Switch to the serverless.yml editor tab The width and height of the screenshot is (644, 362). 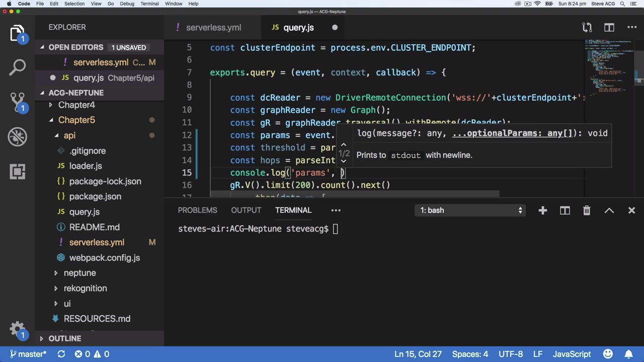pyautogui.click(x=213, y=28)
